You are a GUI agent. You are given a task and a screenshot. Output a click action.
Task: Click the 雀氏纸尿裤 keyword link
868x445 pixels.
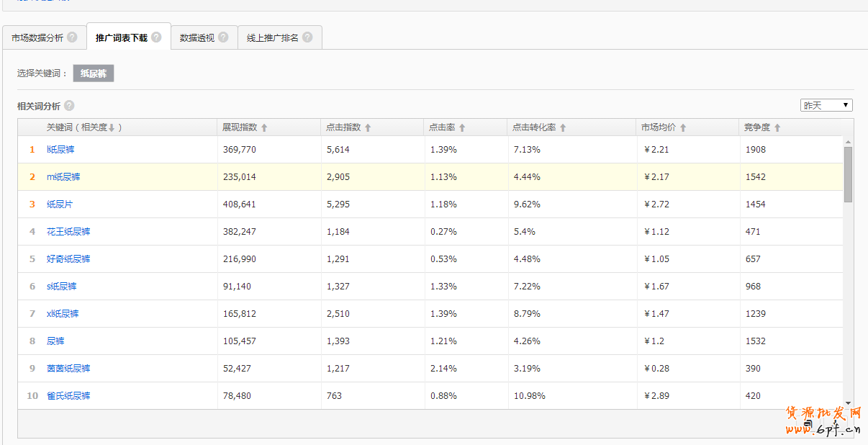(68, 396)
